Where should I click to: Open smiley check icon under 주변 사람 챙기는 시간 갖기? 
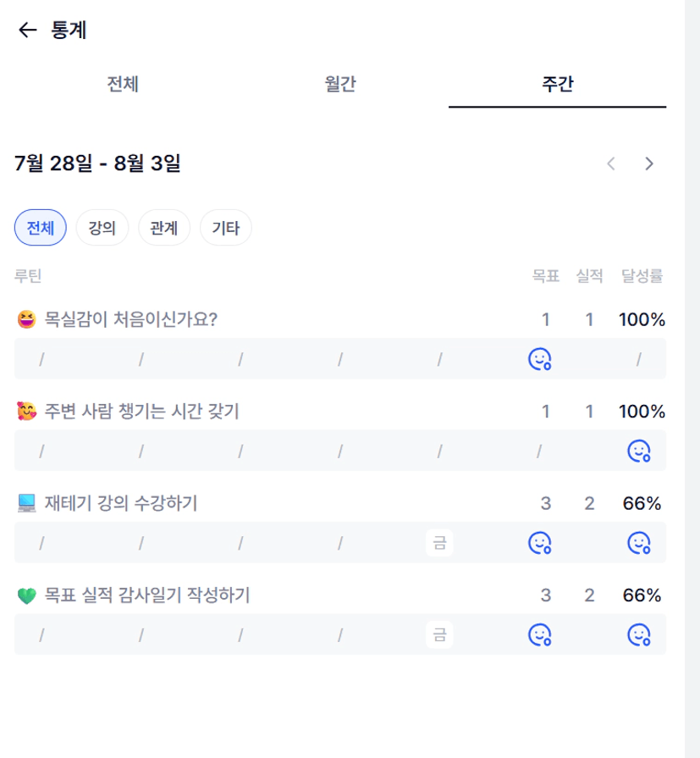(x=639, y=451)
